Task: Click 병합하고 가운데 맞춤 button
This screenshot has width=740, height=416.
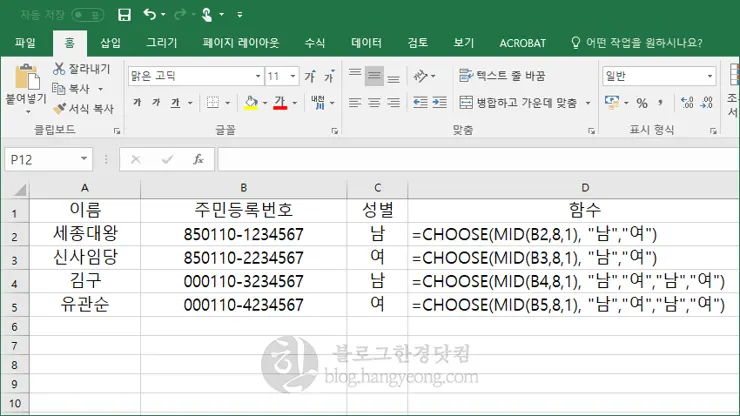Action: coord(518,102)
